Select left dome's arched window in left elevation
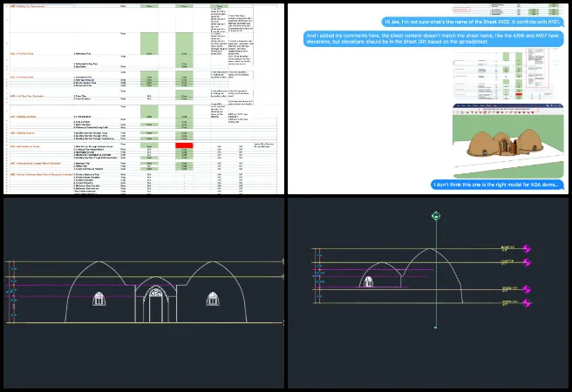 click(97, 300)
